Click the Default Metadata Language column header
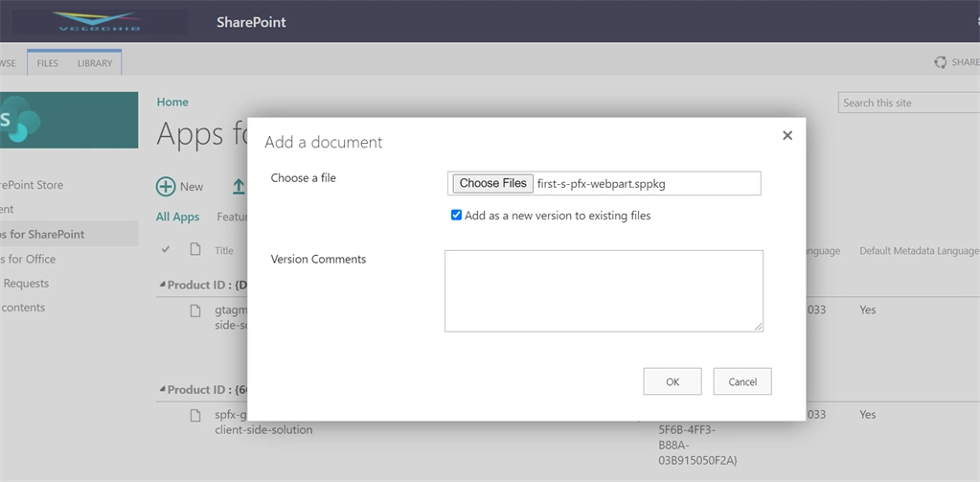Viewport: 980px width, 482px height. [919, 251]
